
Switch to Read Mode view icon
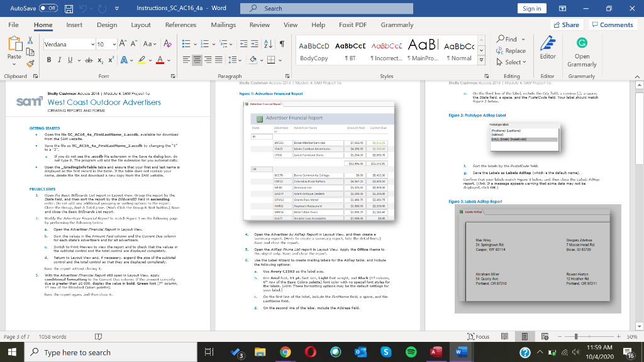505,337
